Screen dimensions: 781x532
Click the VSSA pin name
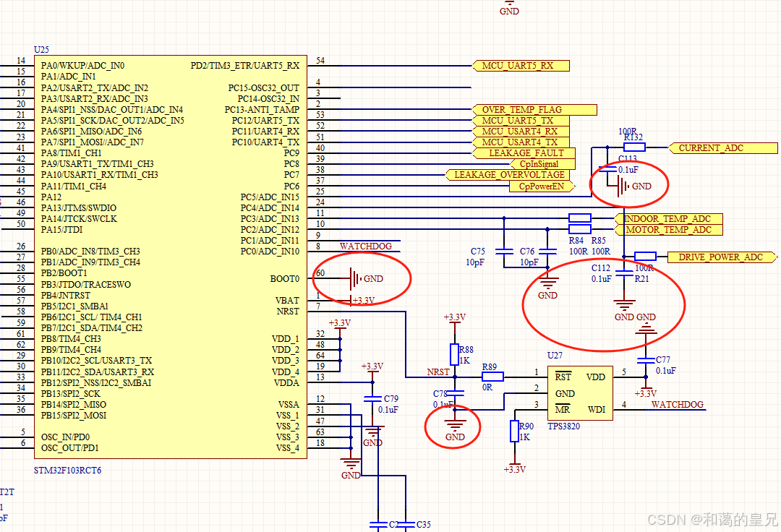coord(289,405)
